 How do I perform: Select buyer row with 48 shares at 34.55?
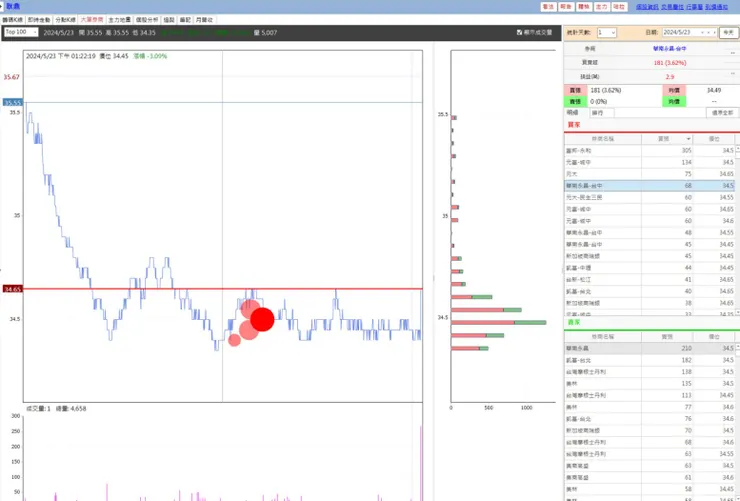click(x=649, y=233)
